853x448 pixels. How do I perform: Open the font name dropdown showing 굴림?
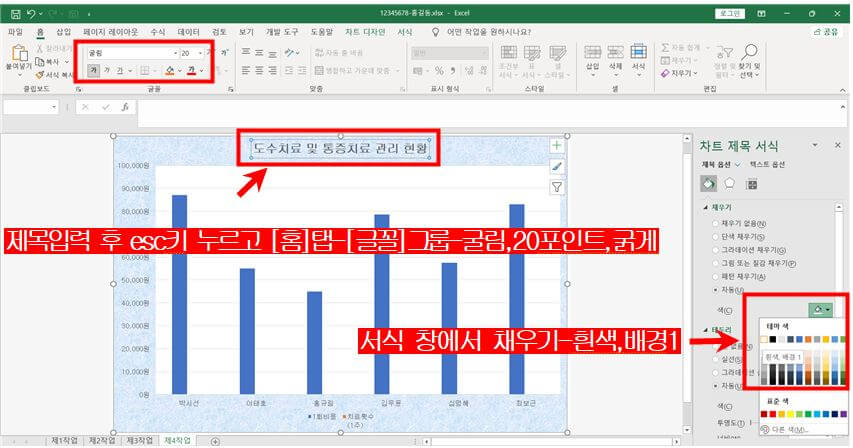click(x=176, y=53)
